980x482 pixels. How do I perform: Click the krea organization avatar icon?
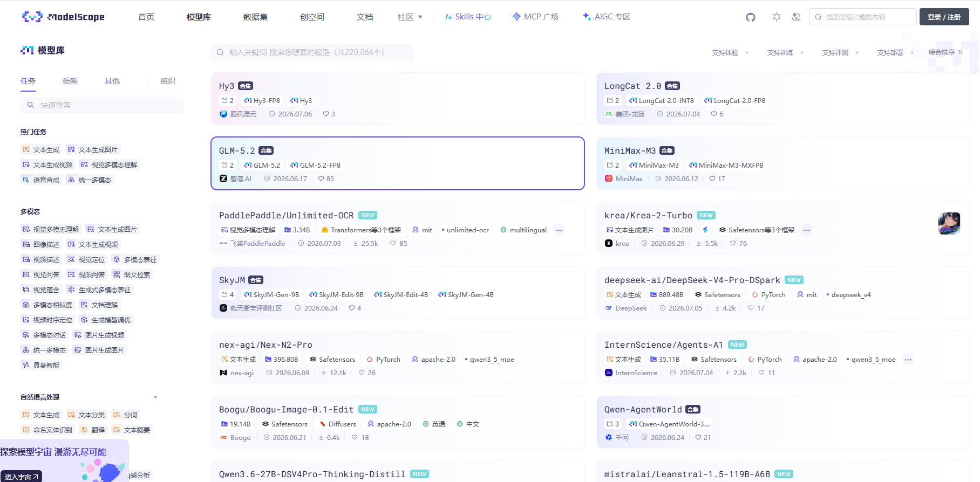[x=609, y=244]
